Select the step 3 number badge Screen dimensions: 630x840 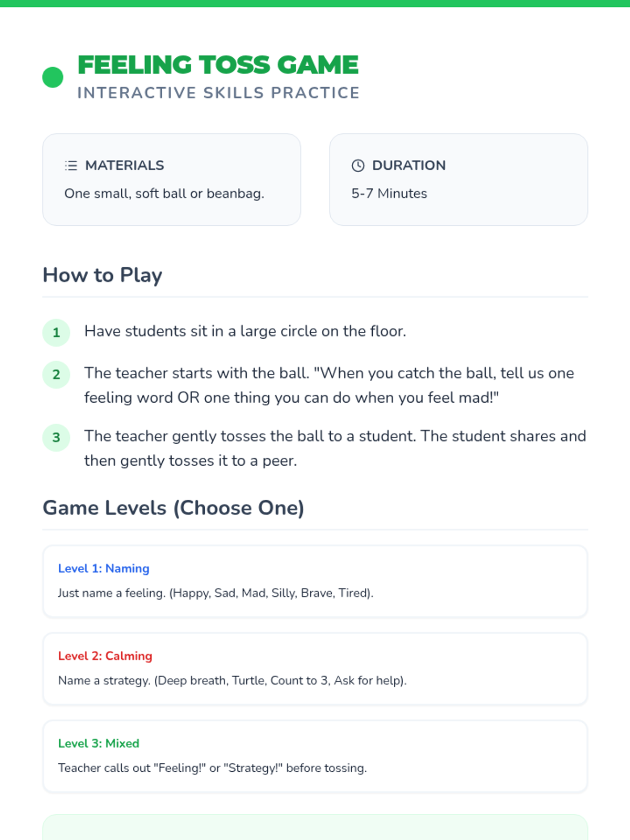point(56,437)
